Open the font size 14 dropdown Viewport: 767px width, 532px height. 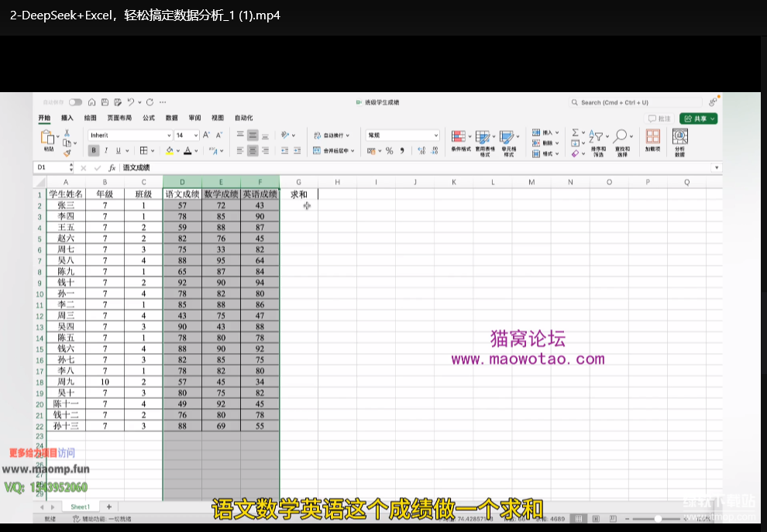[x=195, y=135]
